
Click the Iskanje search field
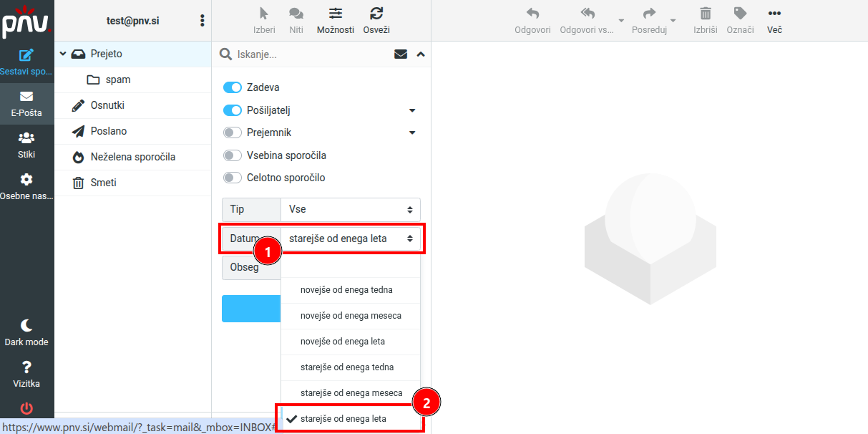[x=311, y=54]
